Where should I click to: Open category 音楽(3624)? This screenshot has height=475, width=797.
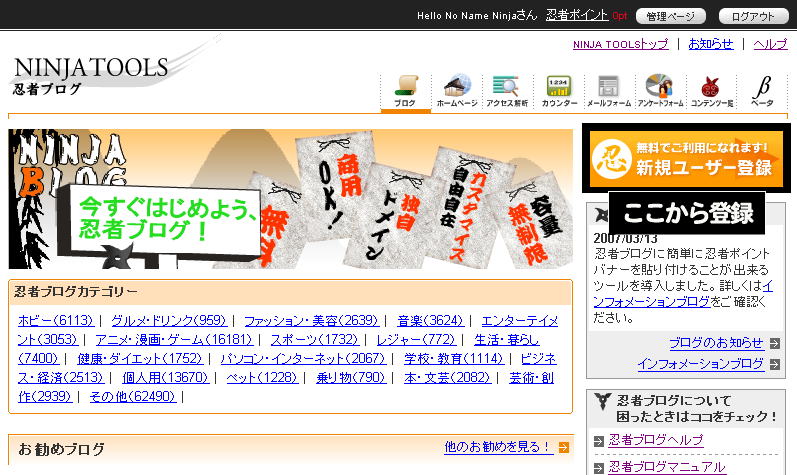(430, 321)
